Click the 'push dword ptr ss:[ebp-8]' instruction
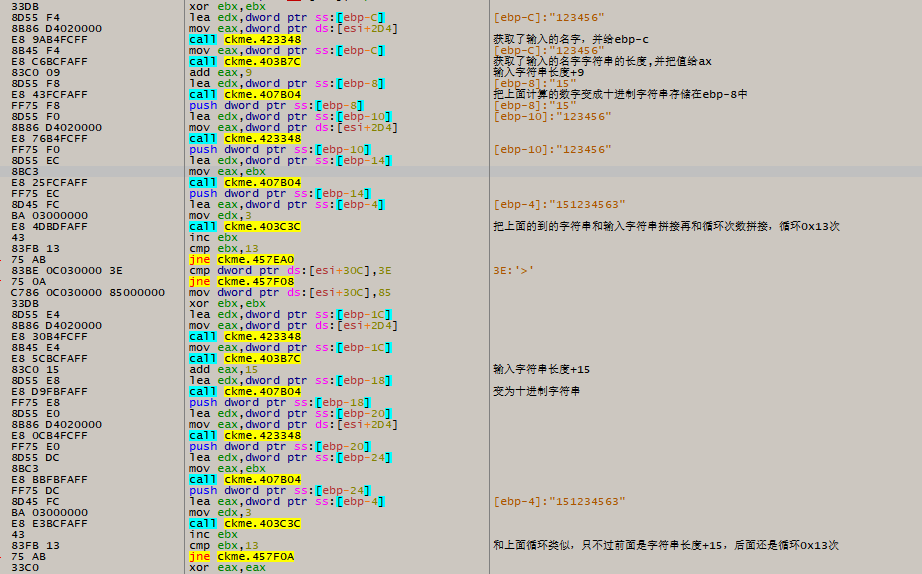The height and width of the screenshot is (574, 922). [276, 105]
